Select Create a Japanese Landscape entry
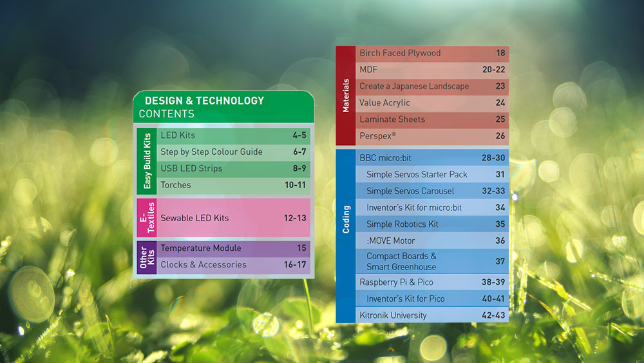This screenshot has width=644, height=363. coord(431,86)
